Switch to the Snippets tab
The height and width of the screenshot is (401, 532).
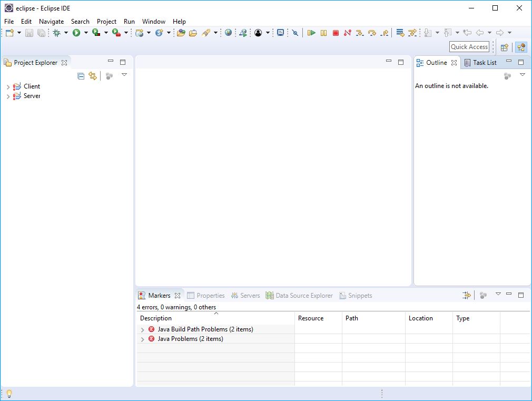(356, 296)
